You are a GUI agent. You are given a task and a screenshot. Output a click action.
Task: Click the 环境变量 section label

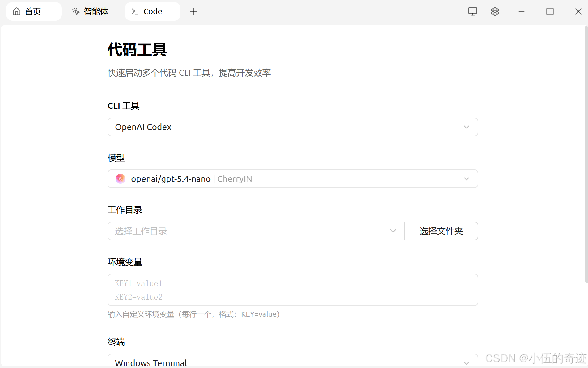[x=125, y=262]
